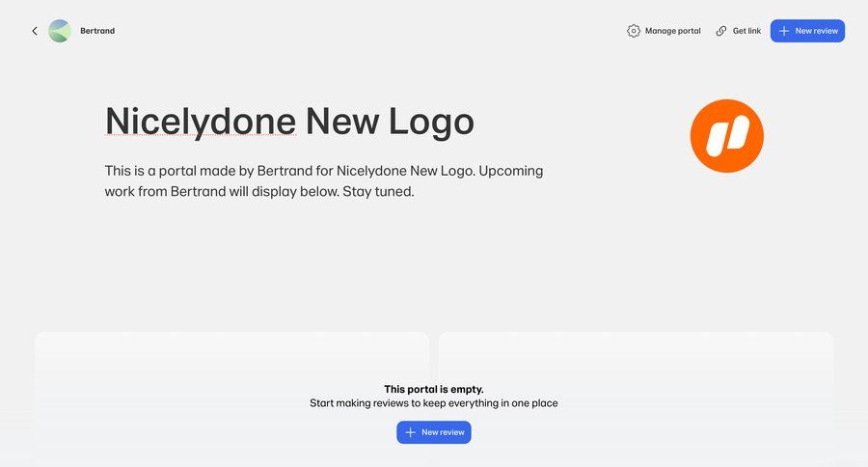Click the "This portal is empty." heading
This screenshot has height=467, width=868.
tap(433, 389)
